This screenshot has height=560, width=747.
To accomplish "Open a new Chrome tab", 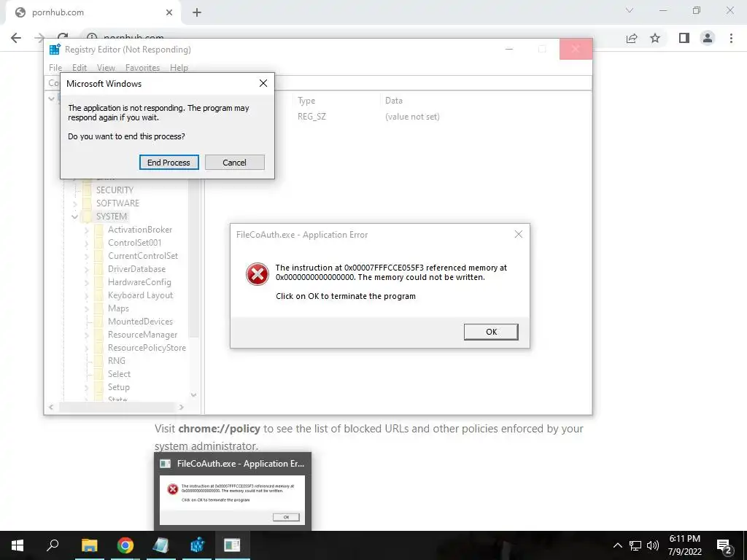I will pos(197,12).
